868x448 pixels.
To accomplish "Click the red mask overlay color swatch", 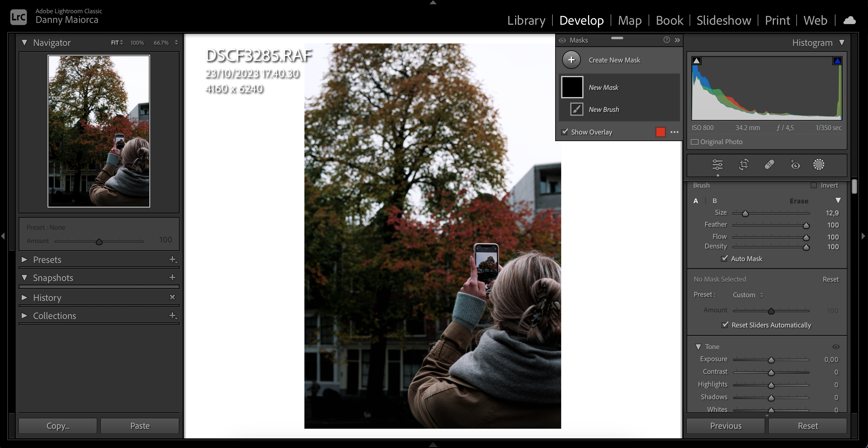I will pos(660,132).
